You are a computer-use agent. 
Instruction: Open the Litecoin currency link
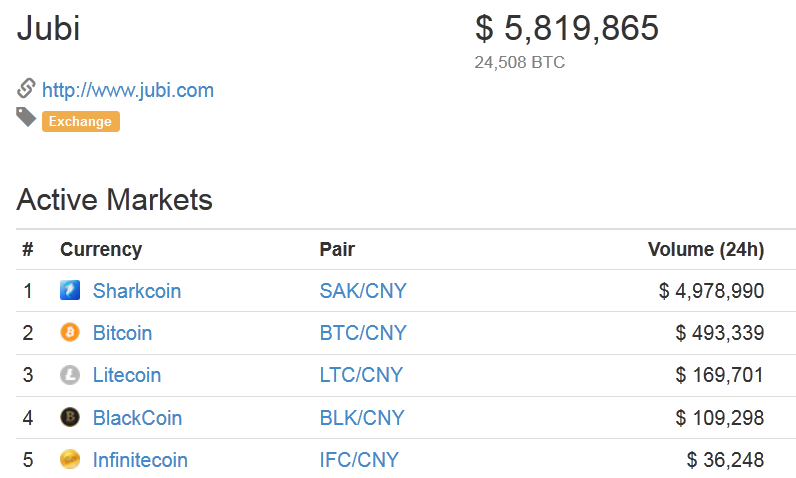127,375
